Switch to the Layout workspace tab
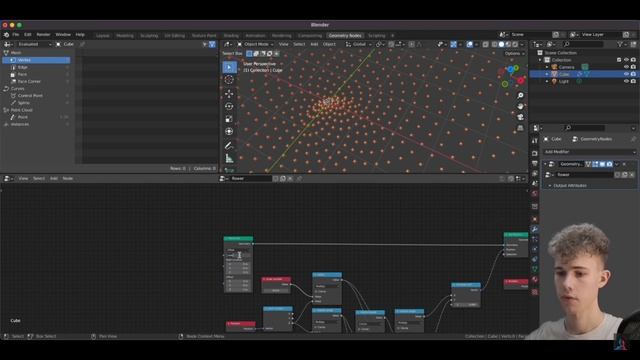This screenshot has width=640, height=360. (102, 36)
